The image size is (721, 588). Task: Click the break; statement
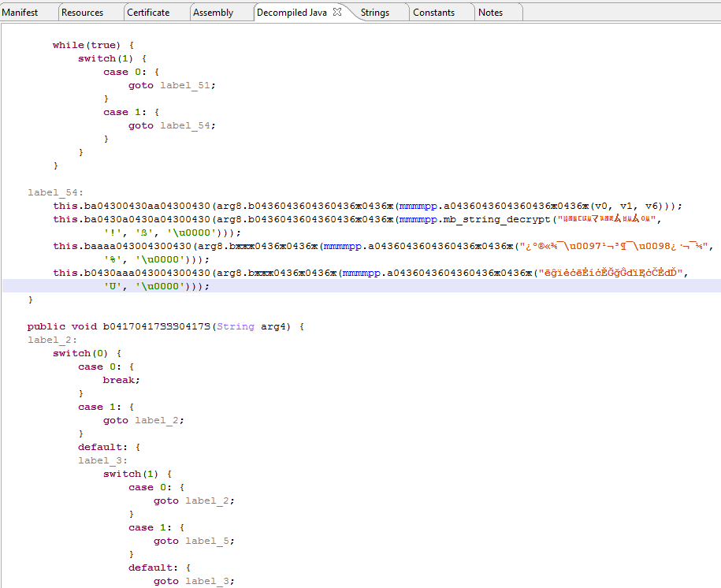121,380
